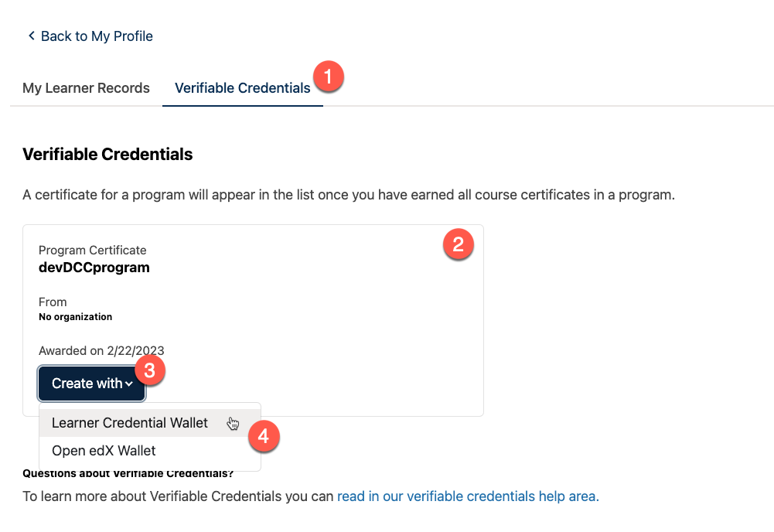Viewport: 774px width, 532px height.
Task: Select the Learner Credential Wallet option
Action: 130,423
